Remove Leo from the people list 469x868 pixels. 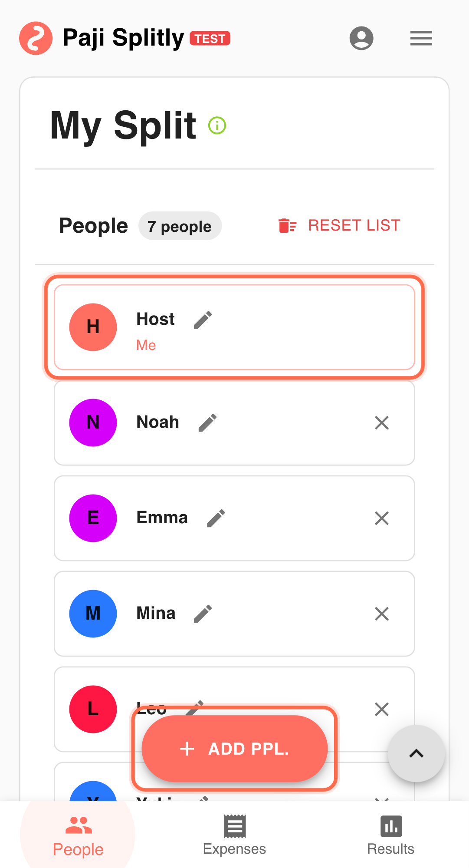[382, 709]
